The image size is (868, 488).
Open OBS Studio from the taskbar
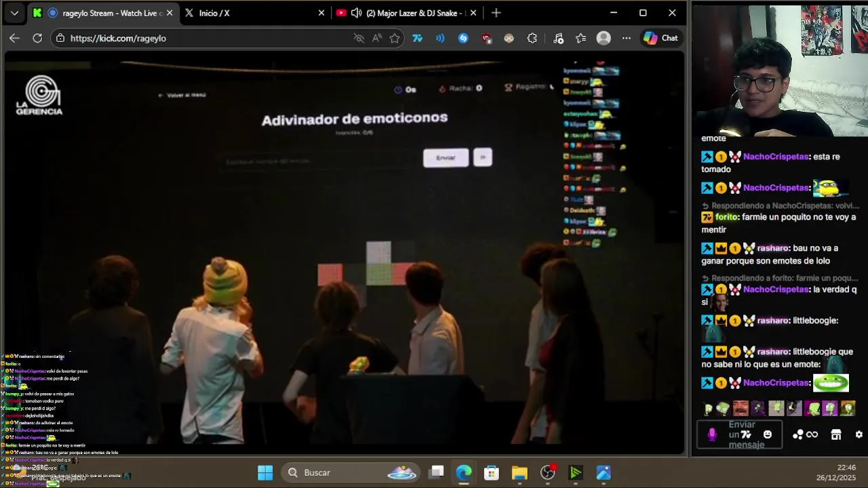[548, 472]
